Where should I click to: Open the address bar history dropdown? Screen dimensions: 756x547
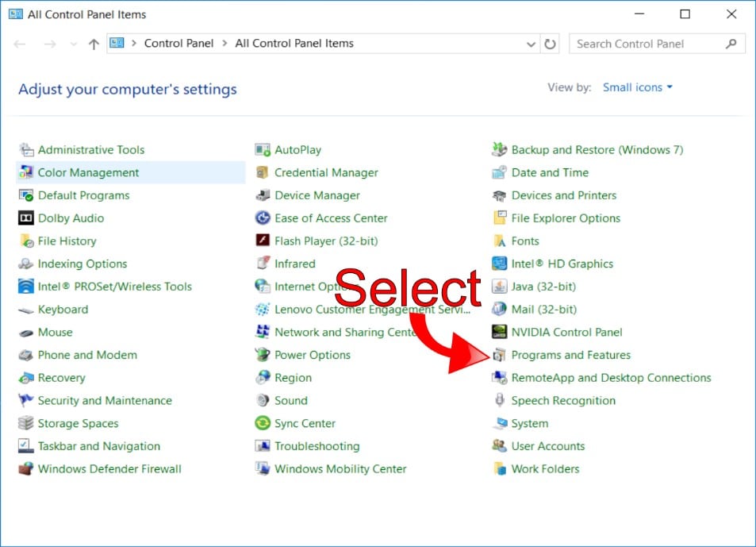531,44
